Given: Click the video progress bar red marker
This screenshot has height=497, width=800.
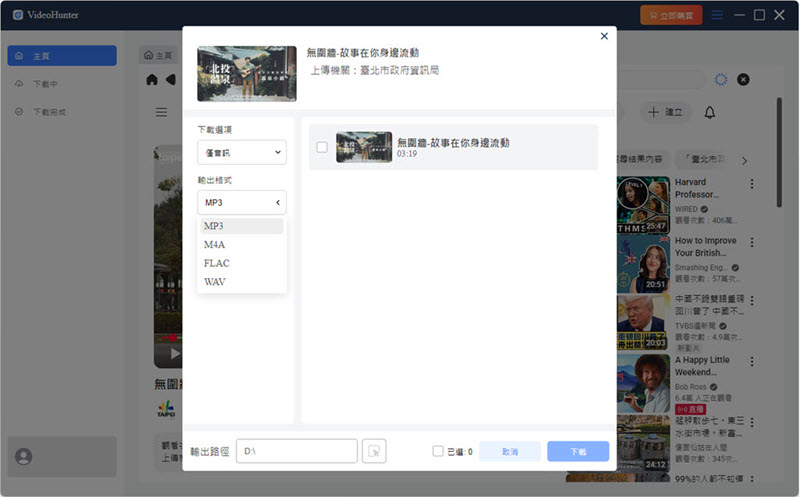Looking at the screenshot, I should (x=173, y=338).
